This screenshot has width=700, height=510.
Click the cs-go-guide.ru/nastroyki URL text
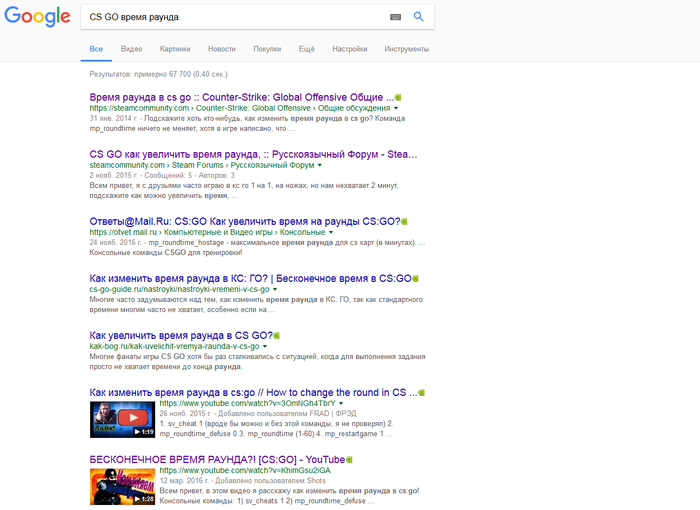coord(179,289)
